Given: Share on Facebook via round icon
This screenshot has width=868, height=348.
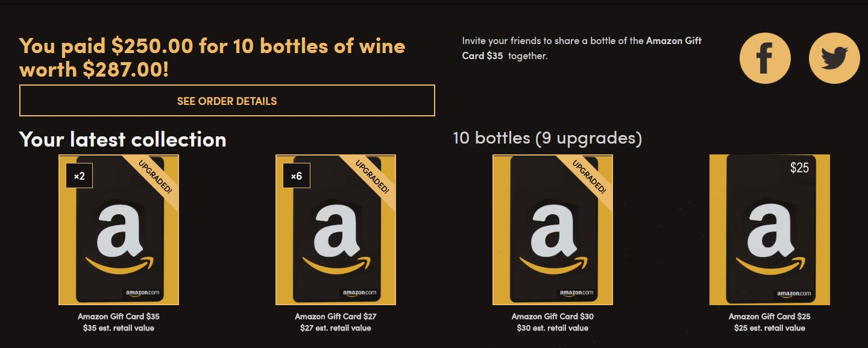Looking at the screenshot, I should coord(765,58).
